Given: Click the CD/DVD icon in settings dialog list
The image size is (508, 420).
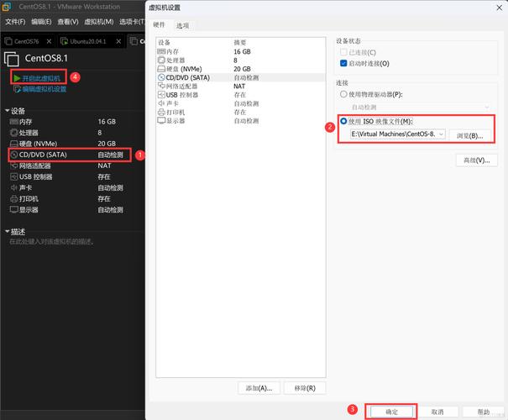Looking at the screenshot, I should tap(161, 77).
